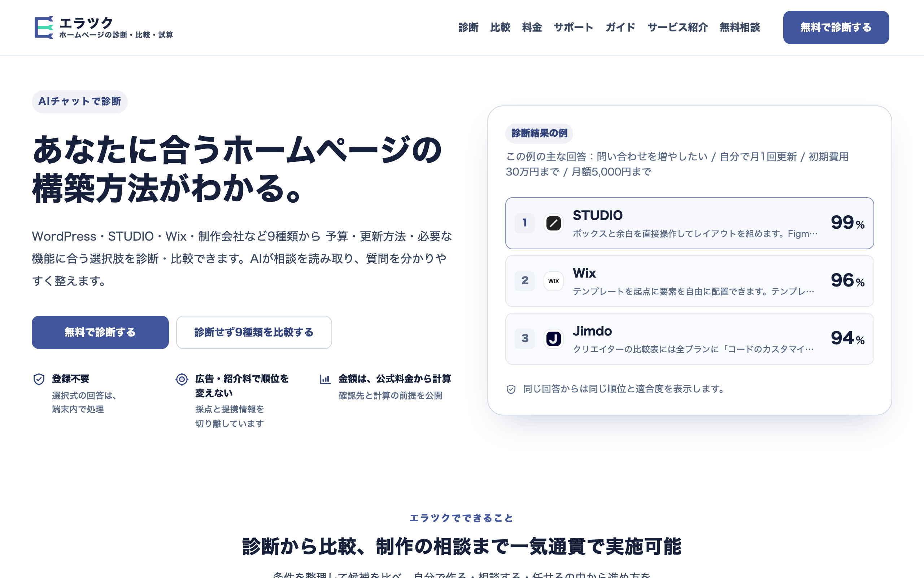Click the エラツク site title link

click(x=86, y=23)
